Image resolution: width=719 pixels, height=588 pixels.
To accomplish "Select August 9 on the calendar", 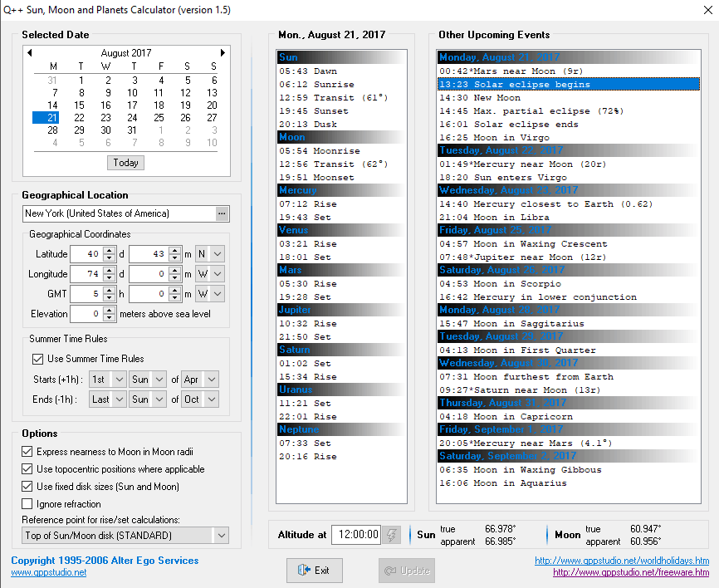I will pyautogui.click(x=108, y=93).
